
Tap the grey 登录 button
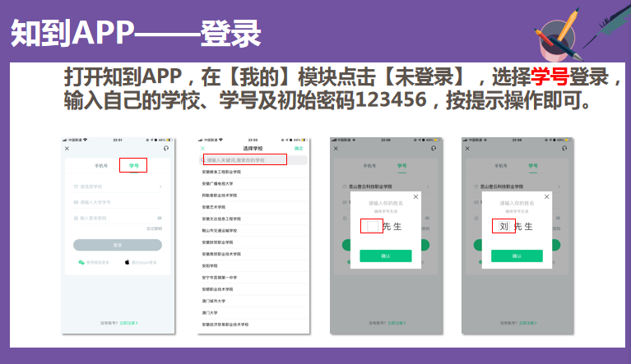coord(118,245)
